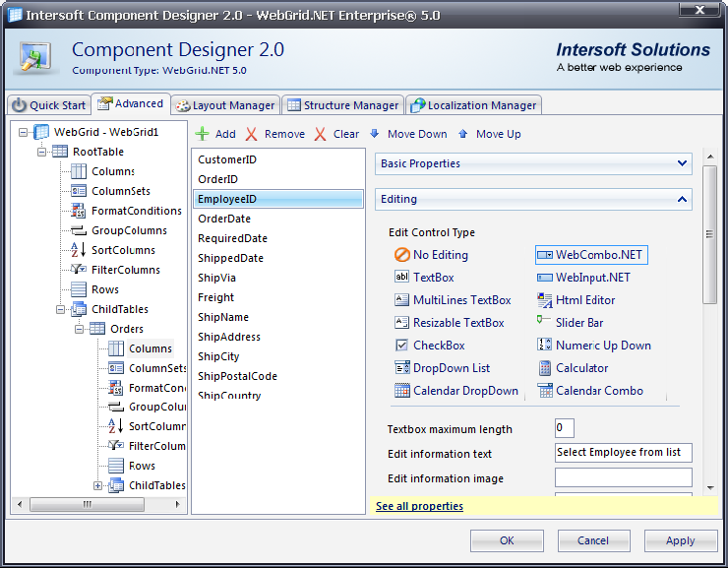
Task: Collapse the RootTable ChildTables node
Action: (x=60, y=309)
